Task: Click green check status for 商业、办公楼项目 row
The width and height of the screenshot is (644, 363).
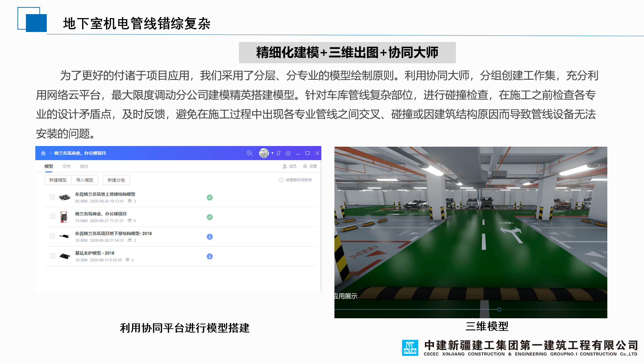Action: tap(210, 217)
